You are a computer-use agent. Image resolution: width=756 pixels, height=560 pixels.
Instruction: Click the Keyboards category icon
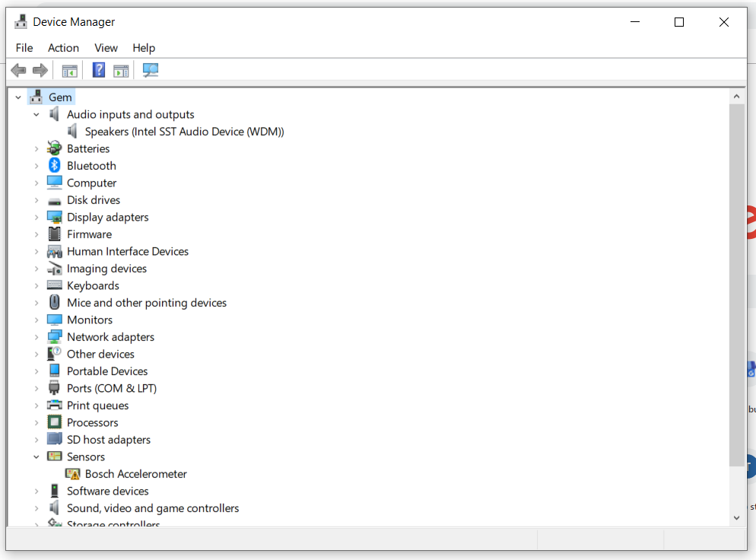tap(55, 285)
